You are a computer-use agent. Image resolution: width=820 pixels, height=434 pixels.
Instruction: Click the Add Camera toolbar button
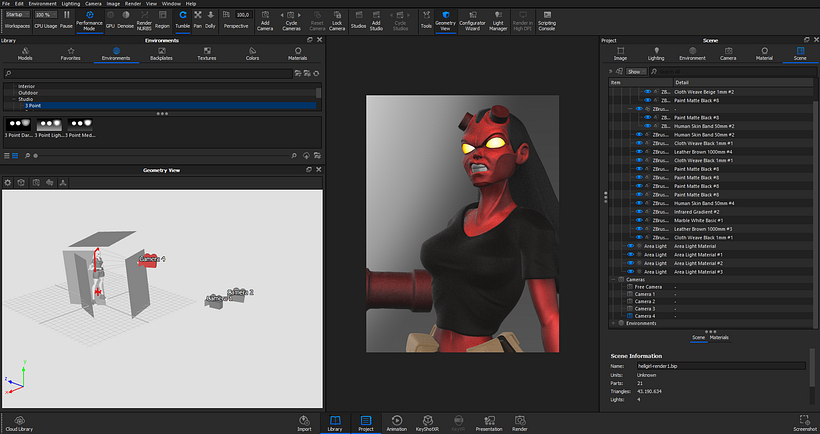tap(265, 20)
